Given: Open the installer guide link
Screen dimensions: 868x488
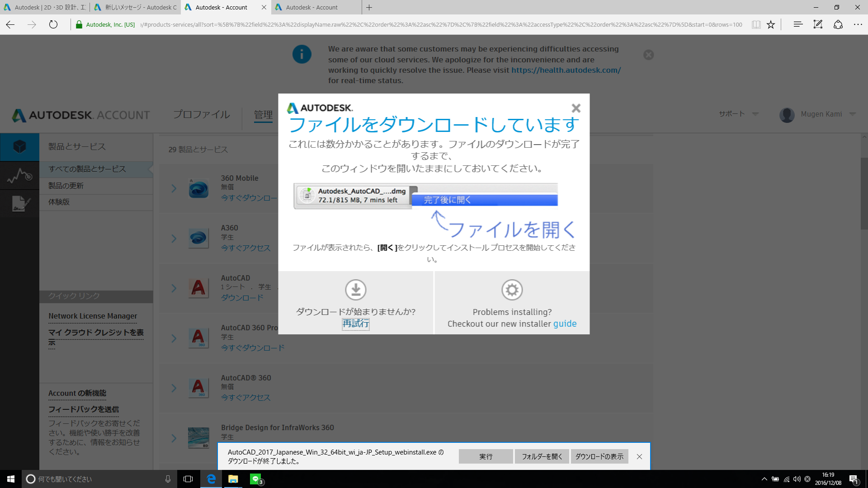Looking at the screenshot, I should pos(565,324).
